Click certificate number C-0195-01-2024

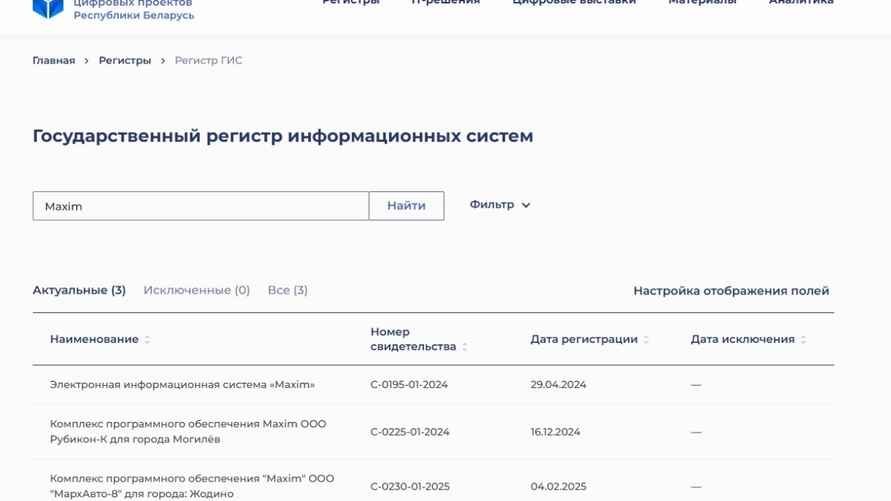[x=409, y=385]
